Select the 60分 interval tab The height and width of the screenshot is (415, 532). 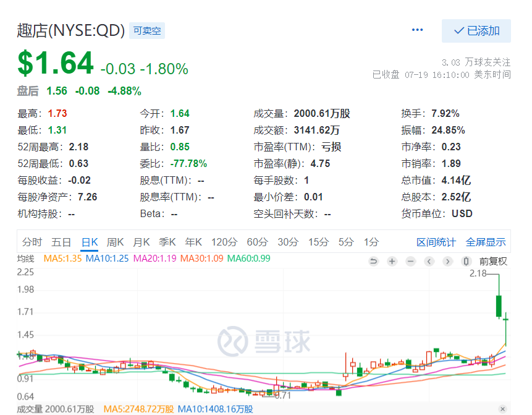(257, 242)
